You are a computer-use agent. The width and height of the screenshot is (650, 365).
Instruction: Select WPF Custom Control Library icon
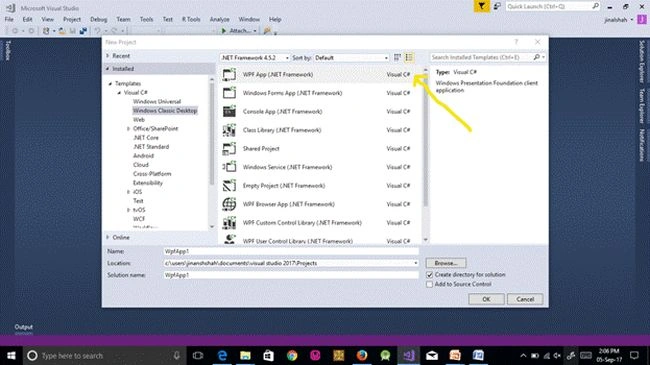pyautogui.click(x=229, y=223)
